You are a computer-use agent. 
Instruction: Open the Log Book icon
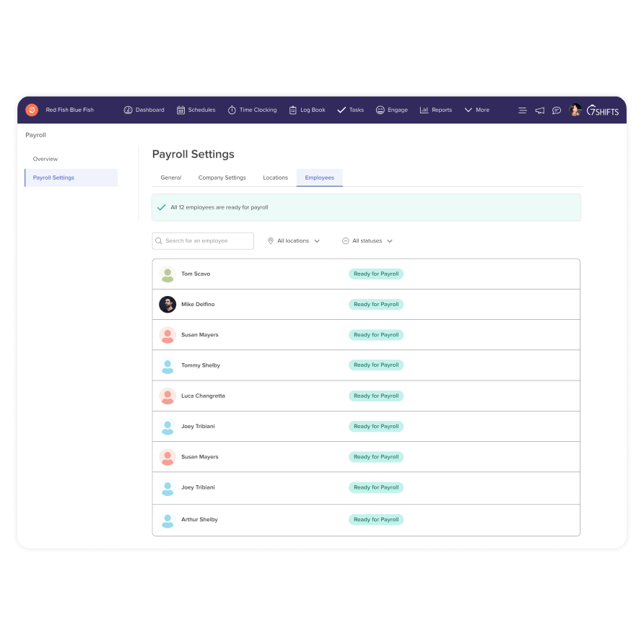[x=292, y=110]
